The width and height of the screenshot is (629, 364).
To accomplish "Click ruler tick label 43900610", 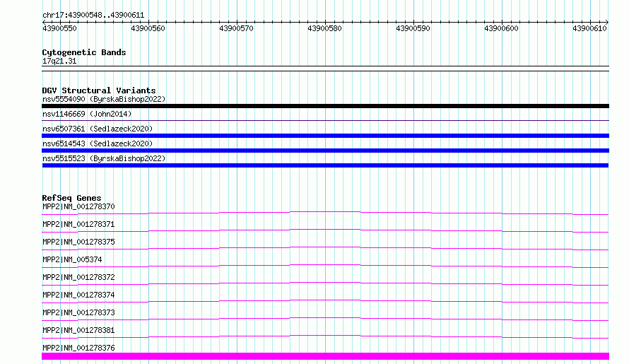I will (x=589, y=28).
